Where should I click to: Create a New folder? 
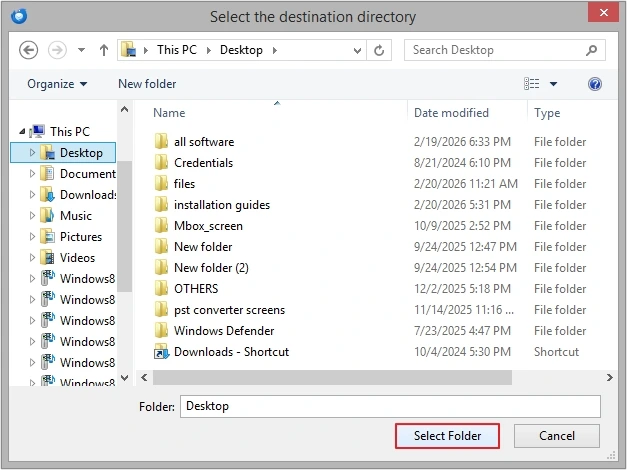(147, 84)
